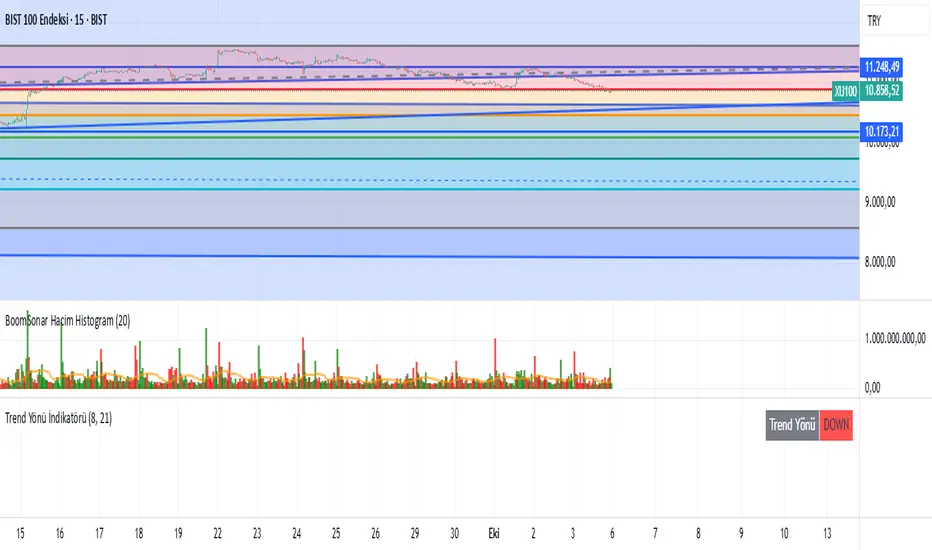The image size is (932, 550).
Task: Click date 23 on time axis
Action: 257,533
